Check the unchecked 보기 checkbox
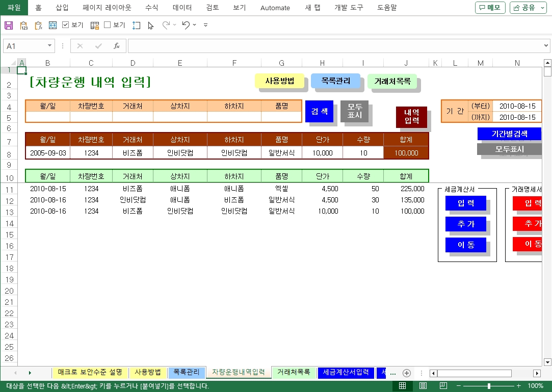Image resolution: width=552 pixels, height=392 pixels. click(108, 25)
